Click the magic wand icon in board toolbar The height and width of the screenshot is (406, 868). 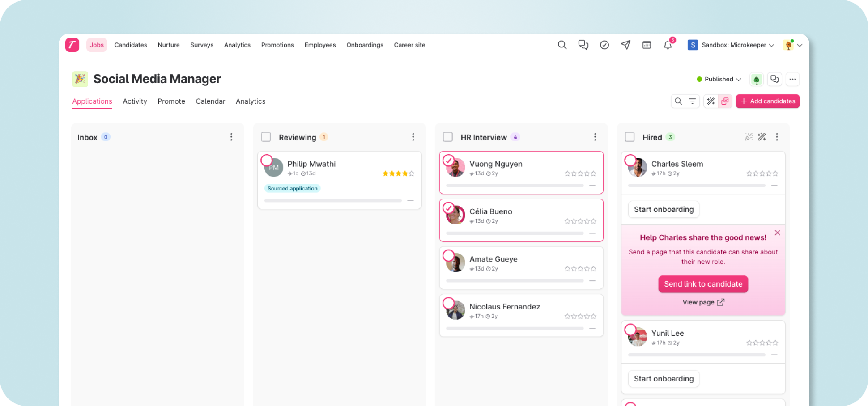[711, 101]
